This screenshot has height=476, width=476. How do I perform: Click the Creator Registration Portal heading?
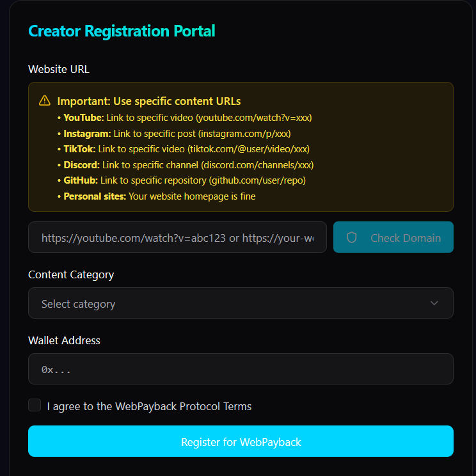[122, 31]
